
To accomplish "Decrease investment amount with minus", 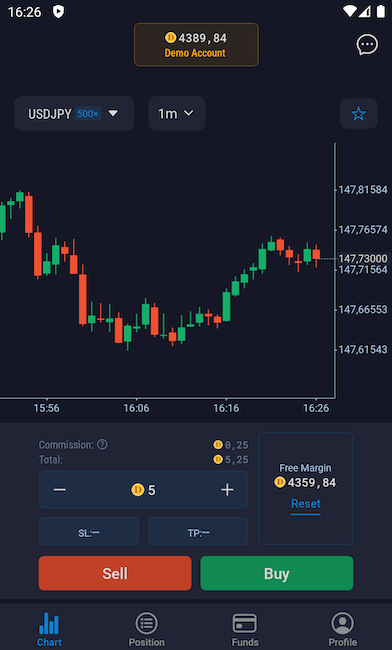I will 60,490.
